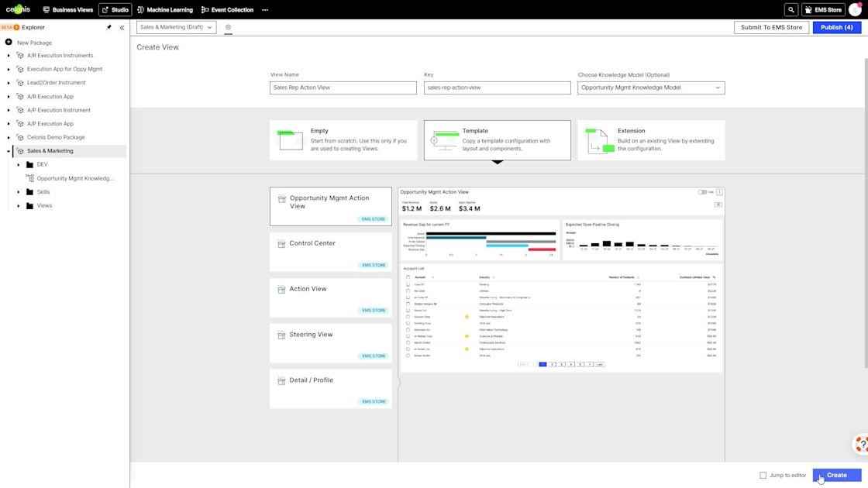This screenshot has height=488, width=868.
Task: Click the Detail / Profile template icon
Action: 281,380
